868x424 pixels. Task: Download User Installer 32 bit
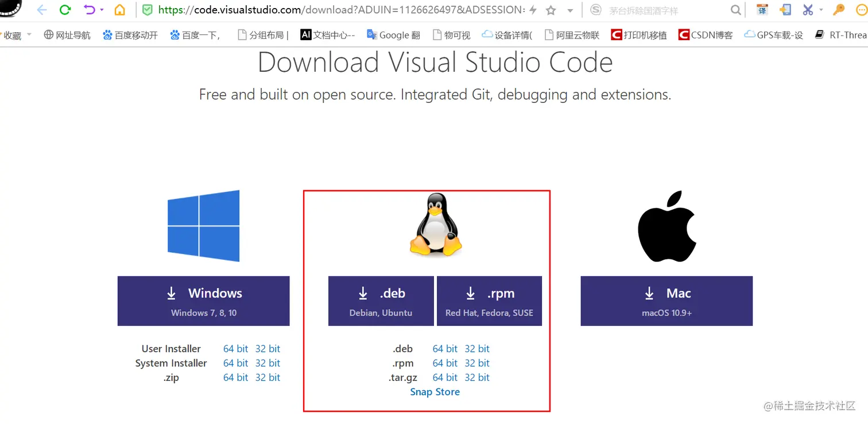click(x=268, y=349)
